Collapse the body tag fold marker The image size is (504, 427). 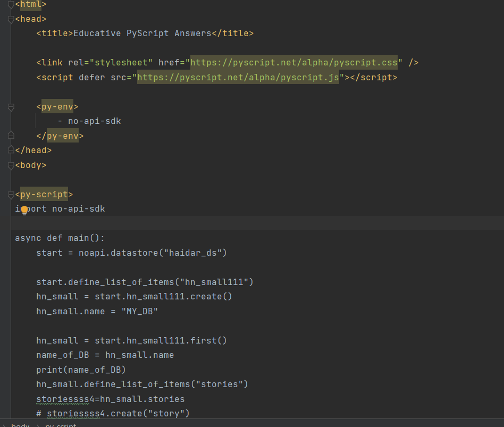[x=11, y=165]
